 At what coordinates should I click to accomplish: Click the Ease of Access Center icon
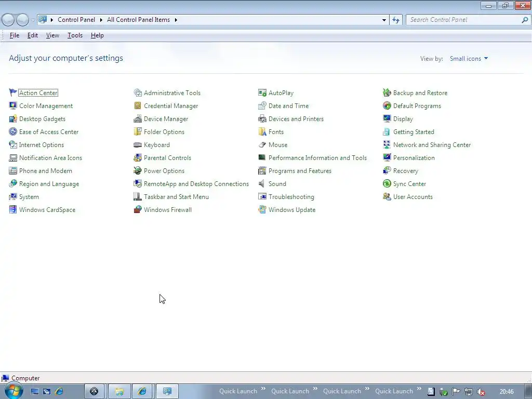[x=13, y=131]
